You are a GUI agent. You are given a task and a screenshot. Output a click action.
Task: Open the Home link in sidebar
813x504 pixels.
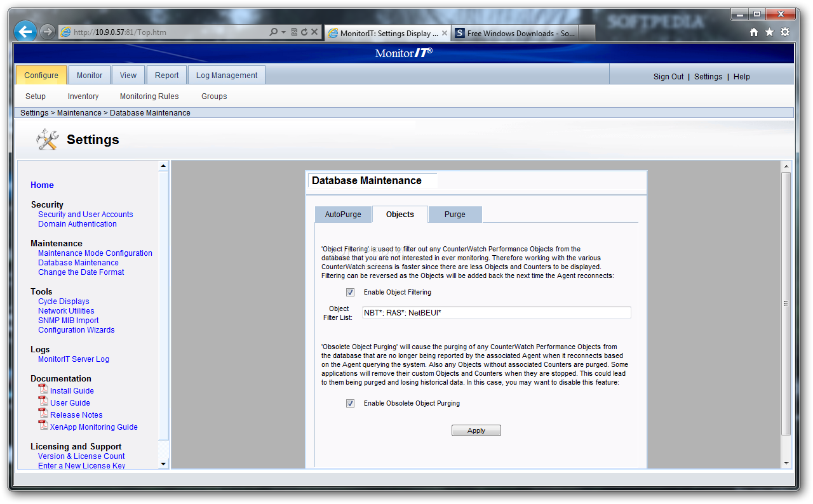(42, 185)
